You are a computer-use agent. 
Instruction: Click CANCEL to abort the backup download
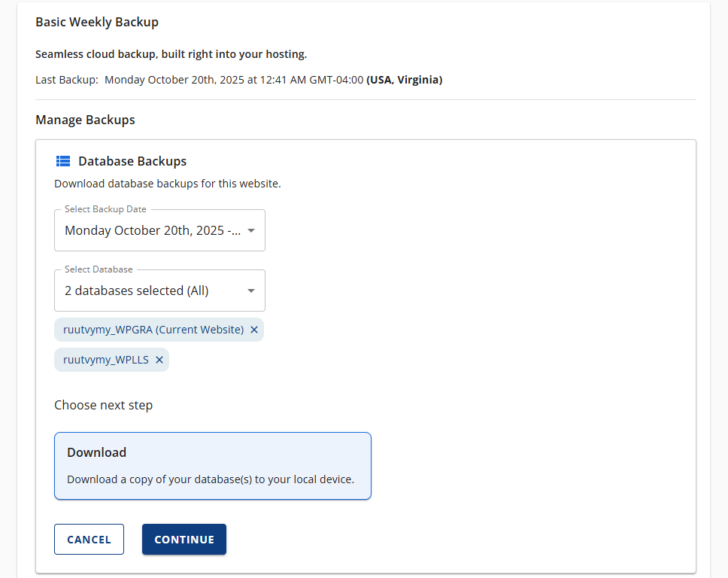(89, 539)
